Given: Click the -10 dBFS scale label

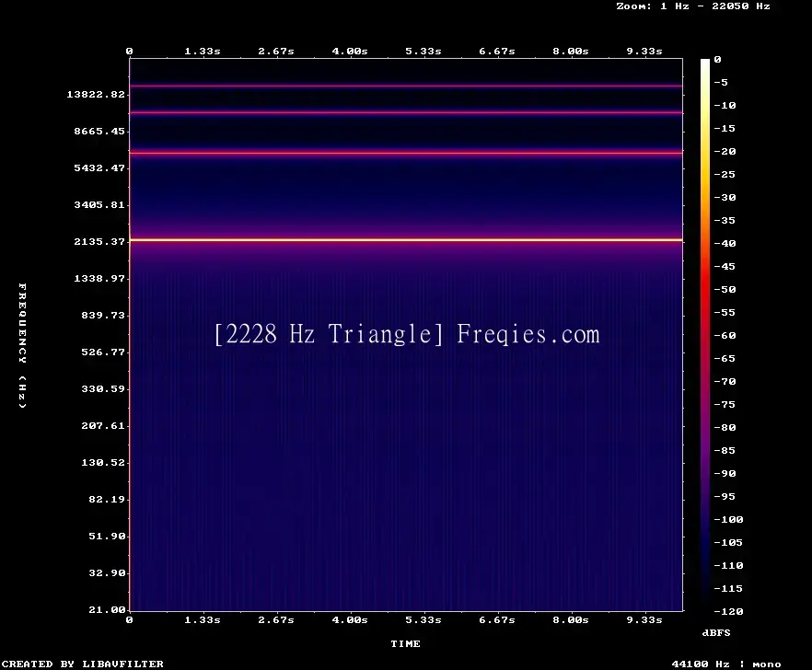Looking at the screenshot, I should coord(725,106).
